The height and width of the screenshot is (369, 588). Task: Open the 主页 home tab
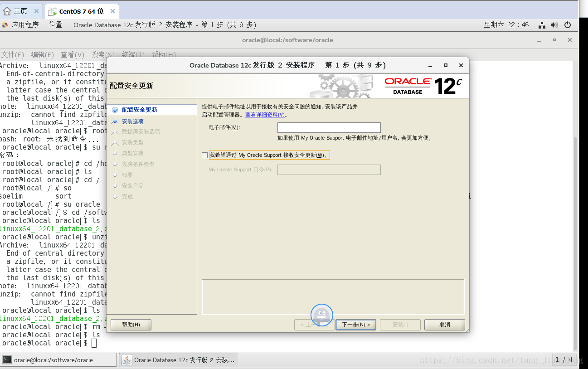tap(21, 11)
